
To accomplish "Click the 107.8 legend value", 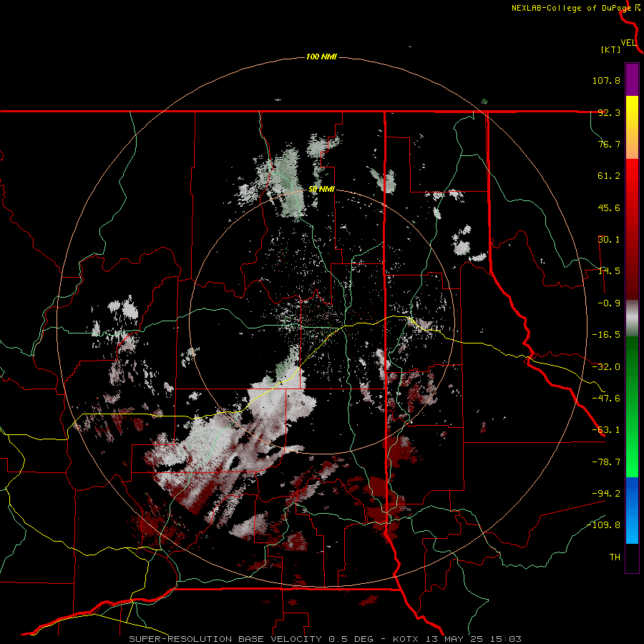I will click(606, 81).
